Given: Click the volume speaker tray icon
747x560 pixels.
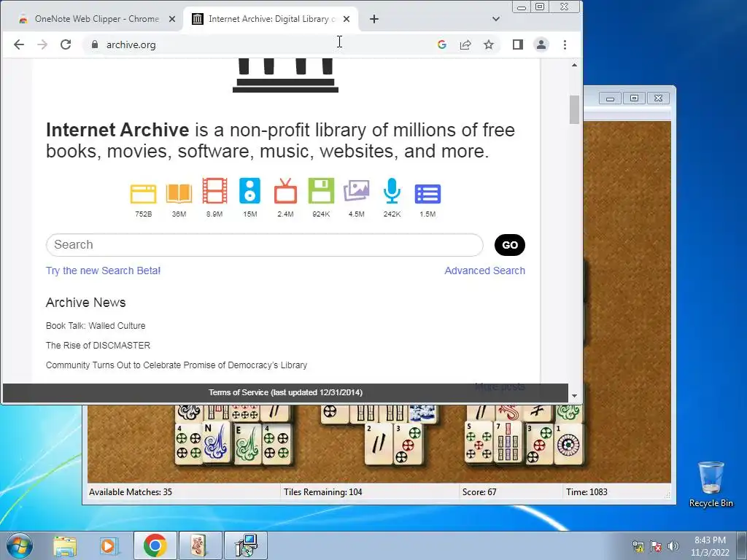Looking at the screenshot, I should 673,546.
